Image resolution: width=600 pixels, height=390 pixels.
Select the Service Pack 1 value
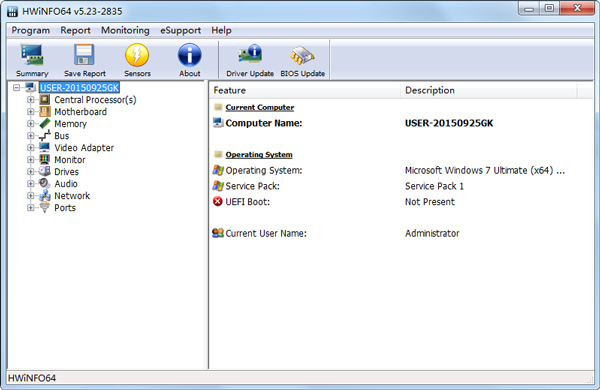pyautogui.click(x=434, y=186)
